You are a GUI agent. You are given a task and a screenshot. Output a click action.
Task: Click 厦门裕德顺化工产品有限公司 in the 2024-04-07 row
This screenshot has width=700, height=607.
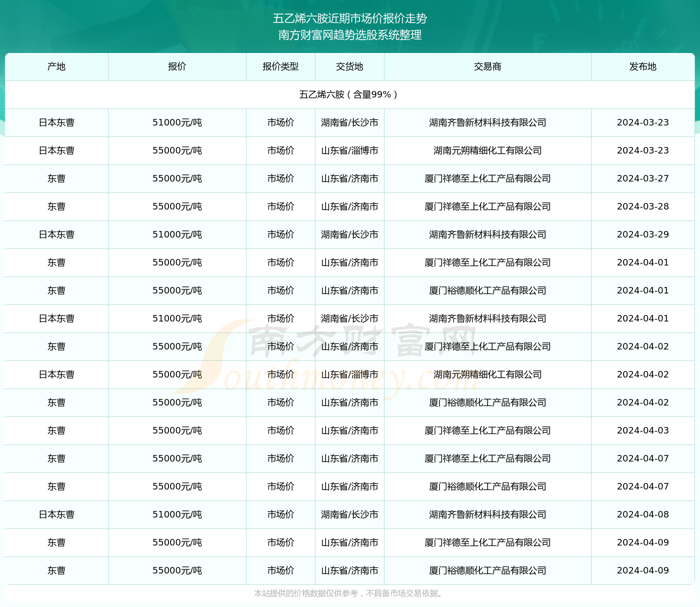click(x=487, y=486)
